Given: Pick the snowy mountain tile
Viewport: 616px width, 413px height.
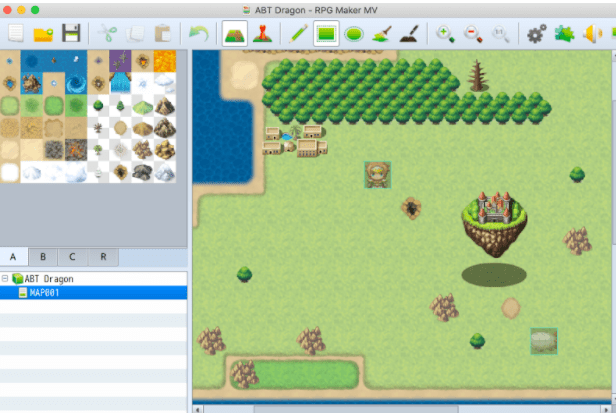Looking at the screenshot, I should pos(165,172).
